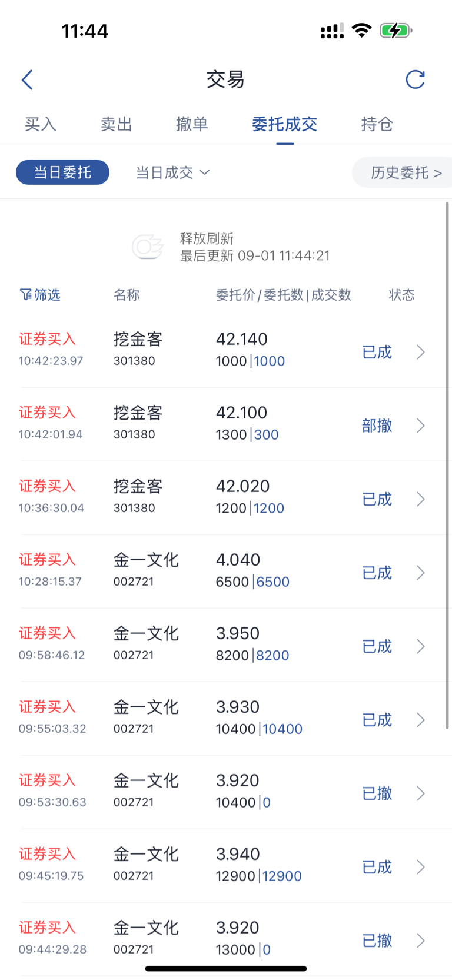Screen dimensions: 452x980
Task: Select the 当日委托 pill toggle
Action: (x=62, y=172)
